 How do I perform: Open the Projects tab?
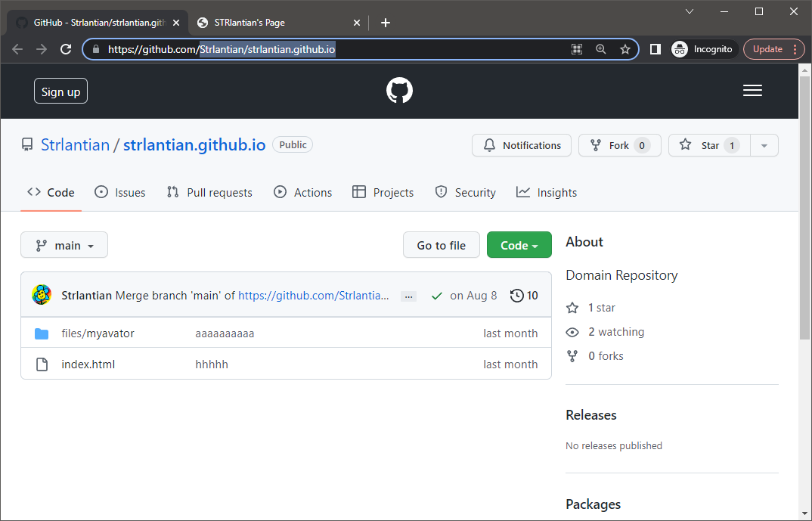(383, 193)
